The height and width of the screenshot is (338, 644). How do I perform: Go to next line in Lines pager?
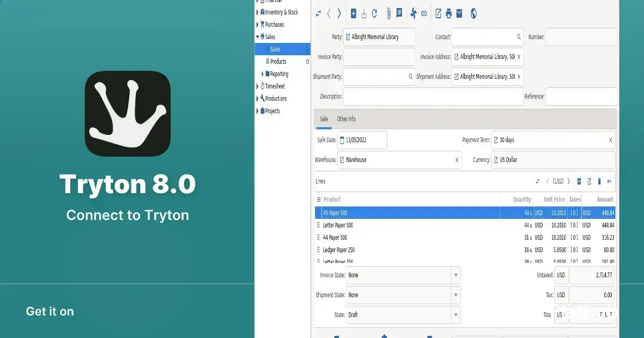[569, 181]
